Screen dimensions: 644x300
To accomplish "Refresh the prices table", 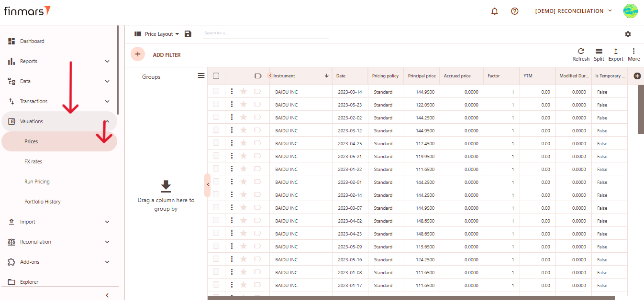I will pos(581,54).
